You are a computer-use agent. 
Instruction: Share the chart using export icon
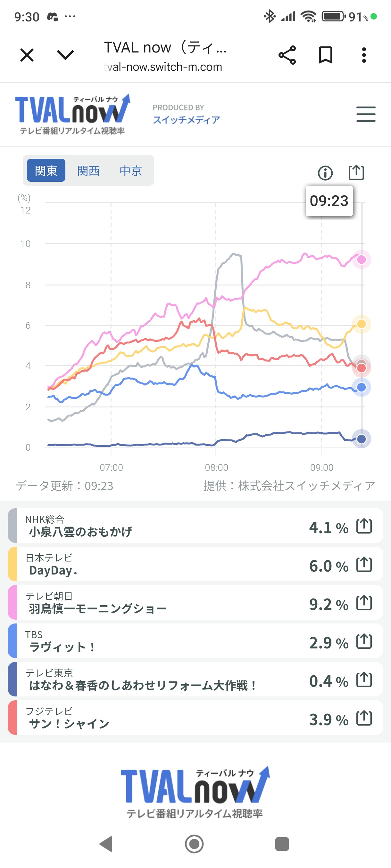tap(356, 173)
